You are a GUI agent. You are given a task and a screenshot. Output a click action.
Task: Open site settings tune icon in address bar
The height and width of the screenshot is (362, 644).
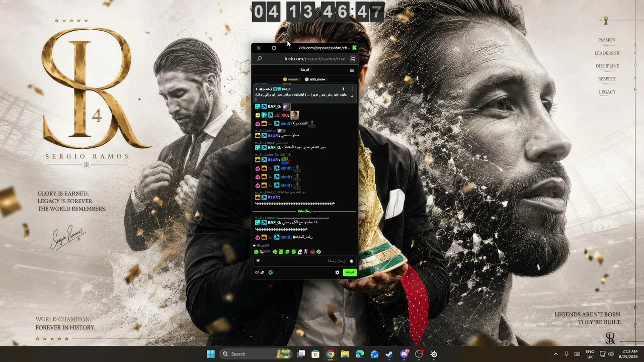tap(353, 59)
